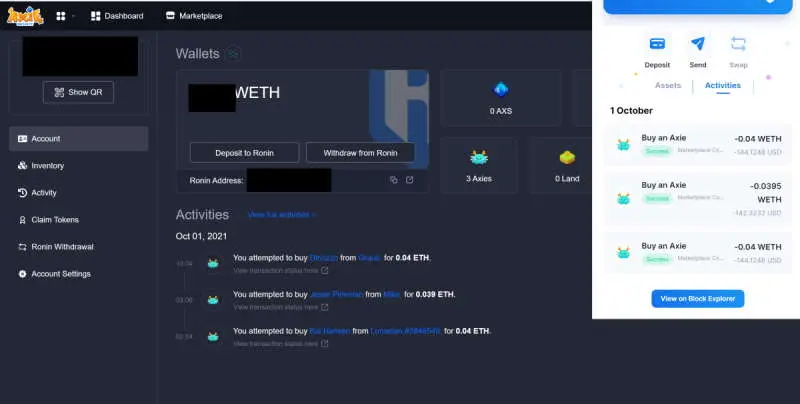Click the '1 October' date heading
The height and width of the screenshot is (404, 800).
(x=631, y=111)
